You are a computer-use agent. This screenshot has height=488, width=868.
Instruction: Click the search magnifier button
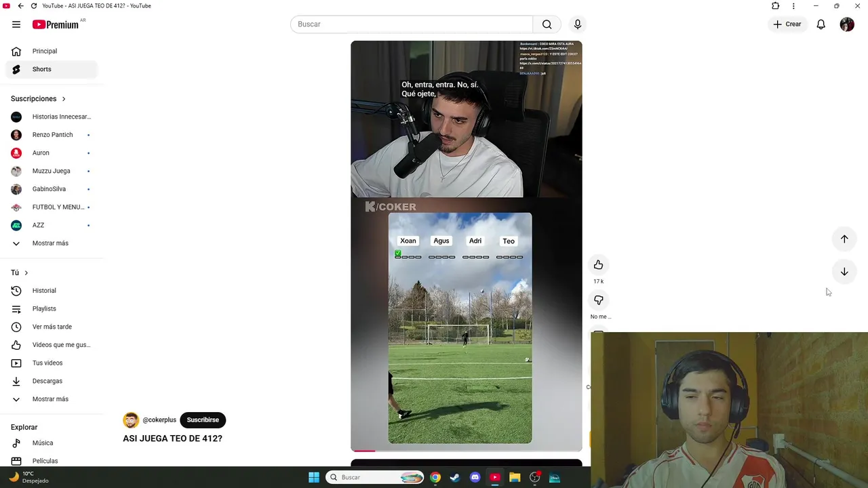[x=547, y=24]
